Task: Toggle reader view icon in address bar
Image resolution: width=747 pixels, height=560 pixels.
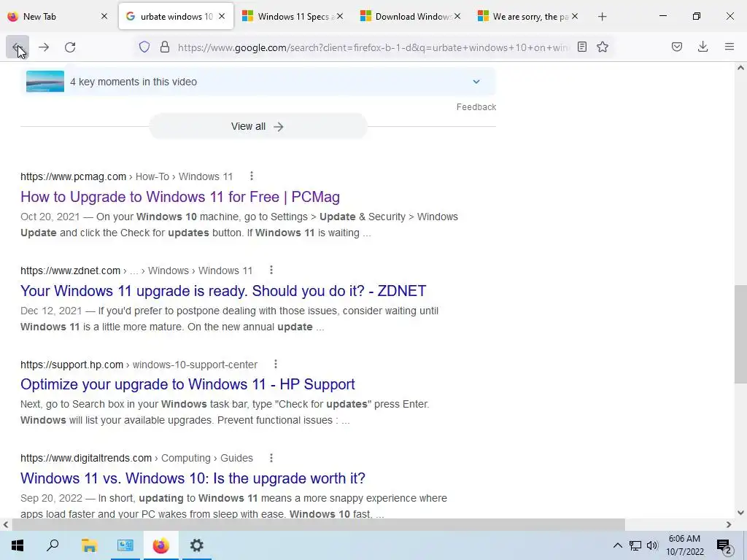Action: (581, 47)
